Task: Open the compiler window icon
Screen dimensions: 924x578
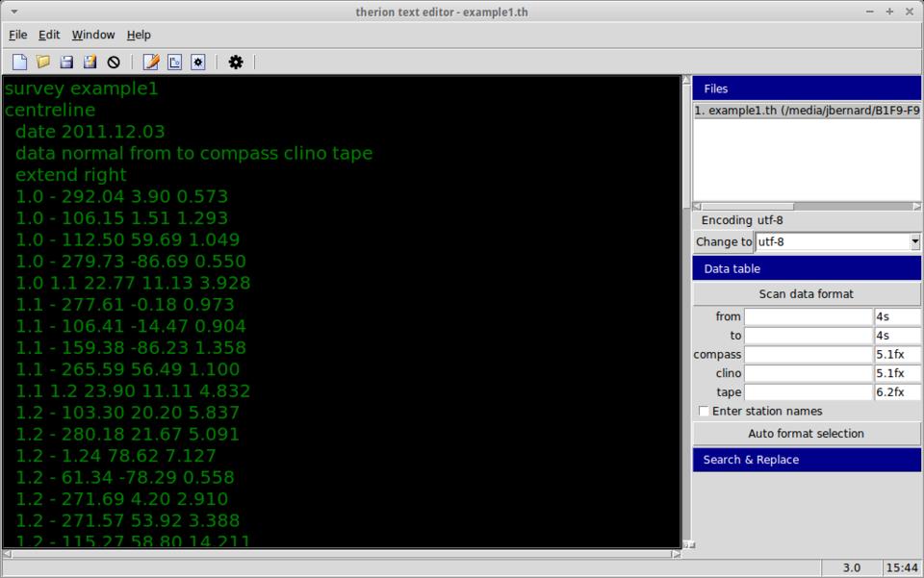Action: coord(197,62)
